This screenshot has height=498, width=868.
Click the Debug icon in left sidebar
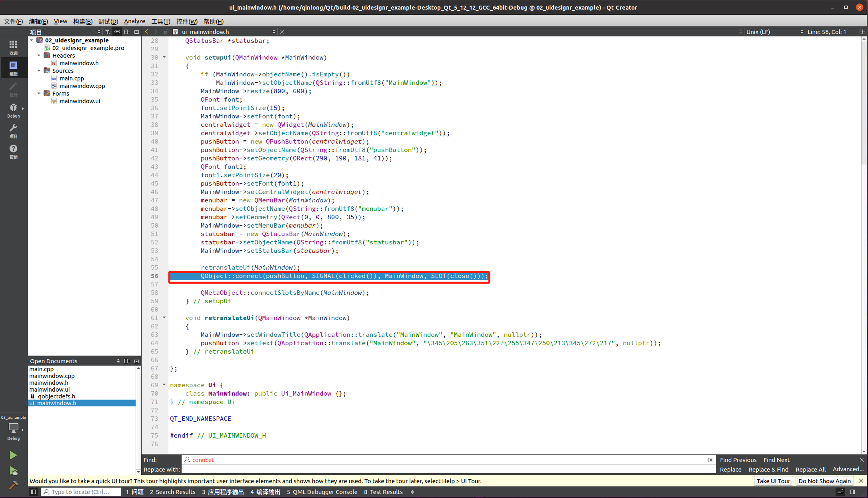[13, 110]
